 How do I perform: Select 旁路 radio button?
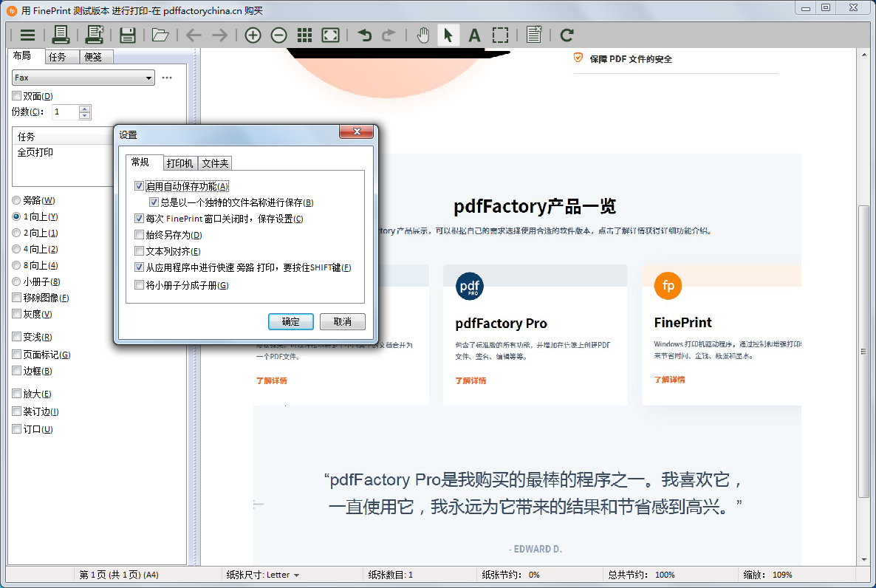tap(16, 200)
